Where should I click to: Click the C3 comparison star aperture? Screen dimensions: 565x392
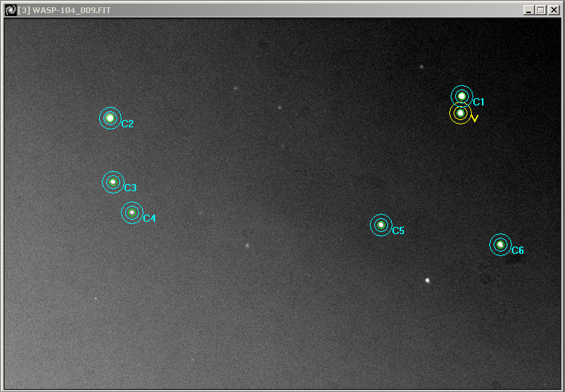tap(113, 182)
